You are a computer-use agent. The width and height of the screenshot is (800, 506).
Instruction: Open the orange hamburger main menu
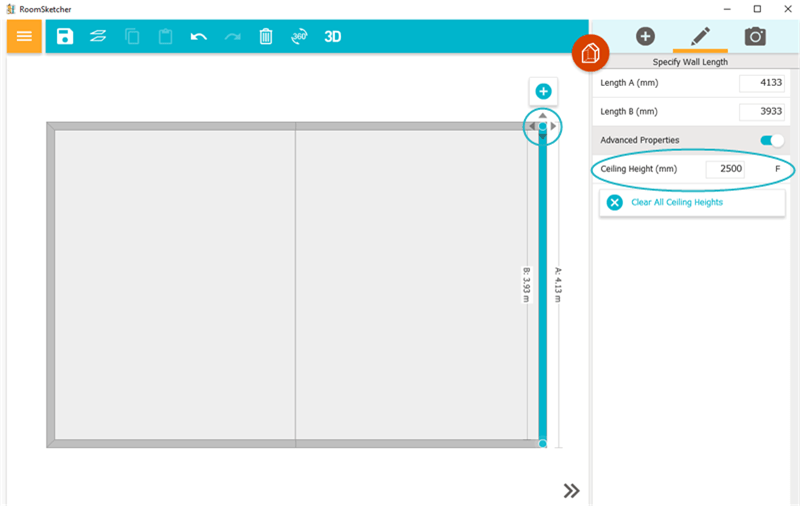tap(24, 36)
